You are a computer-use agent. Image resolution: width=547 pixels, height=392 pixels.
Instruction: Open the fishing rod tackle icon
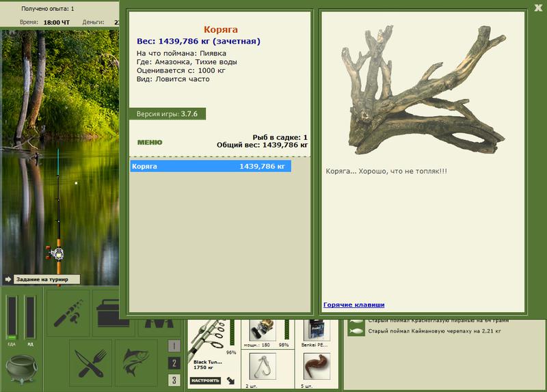tap(68, 313)
